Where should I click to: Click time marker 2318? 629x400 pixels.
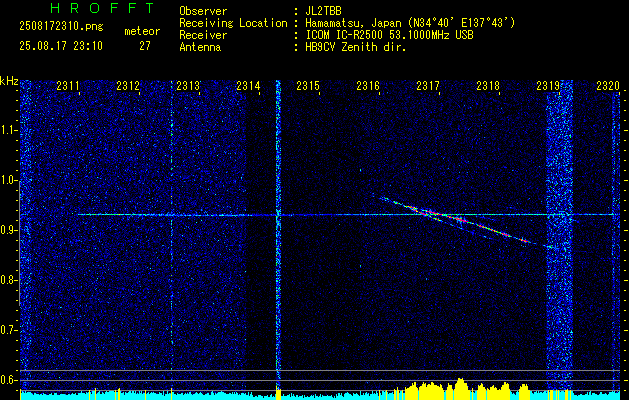click(x=488, y=85)
